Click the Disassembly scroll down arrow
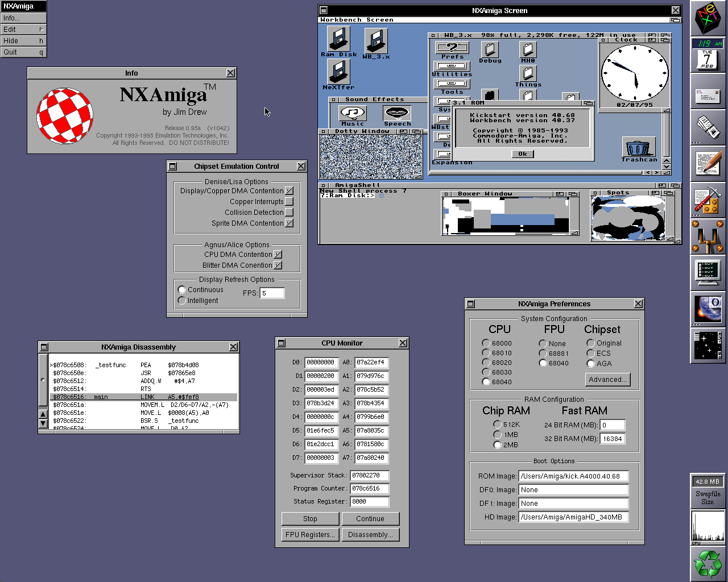 43,423
